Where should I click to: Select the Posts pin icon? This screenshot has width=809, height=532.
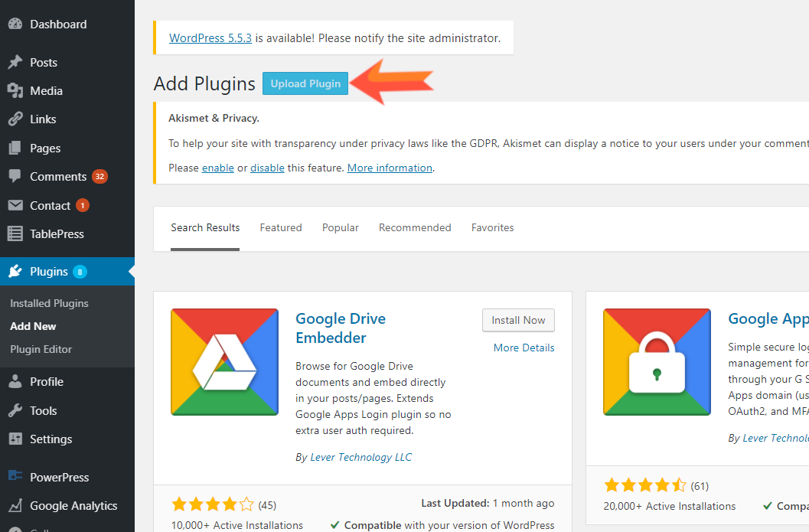[x=16, y=62]
